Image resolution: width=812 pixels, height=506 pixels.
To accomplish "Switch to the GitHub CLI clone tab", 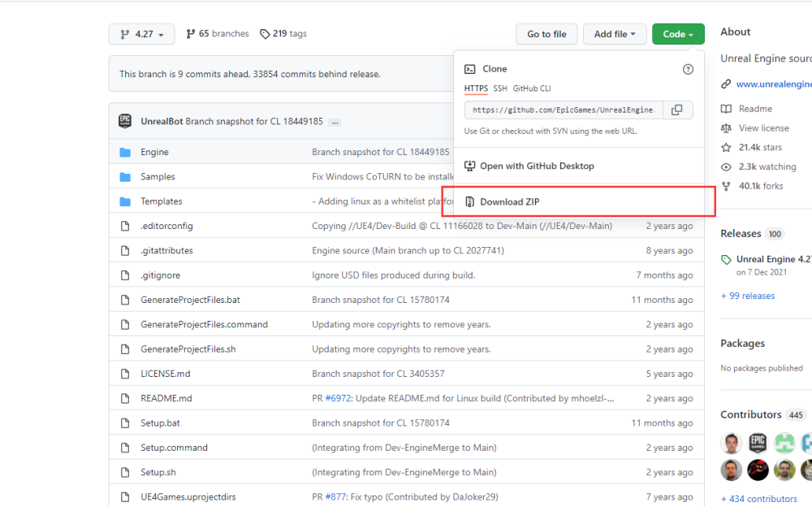I will coord(531,89).
